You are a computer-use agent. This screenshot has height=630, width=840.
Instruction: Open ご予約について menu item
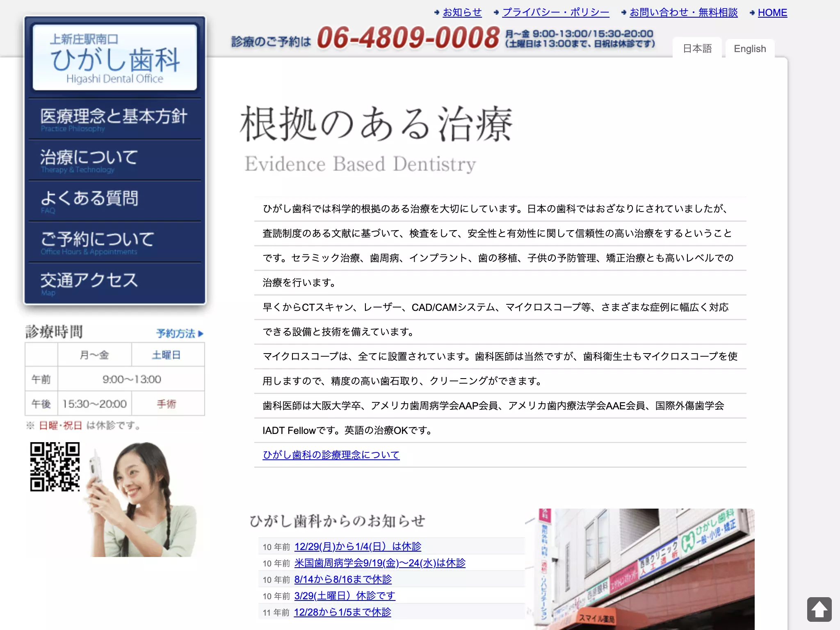pyautogui.click(x=115, y=242)
